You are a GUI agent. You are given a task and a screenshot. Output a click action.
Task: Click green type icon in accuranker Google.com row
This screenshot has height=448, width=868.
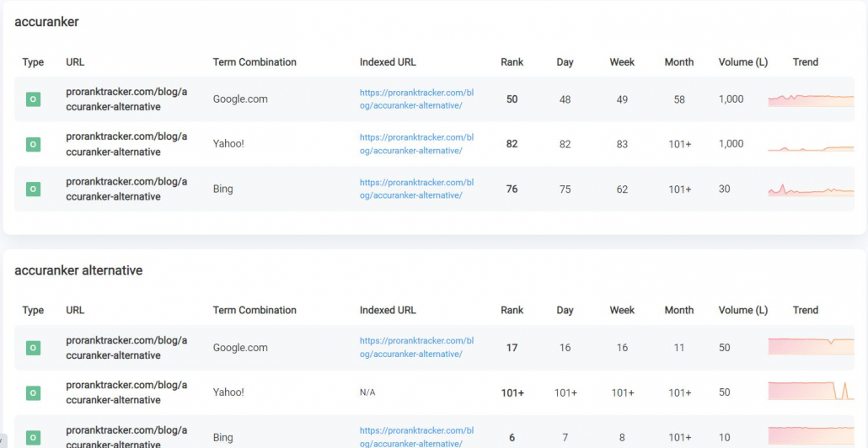(x=33, y=99)
